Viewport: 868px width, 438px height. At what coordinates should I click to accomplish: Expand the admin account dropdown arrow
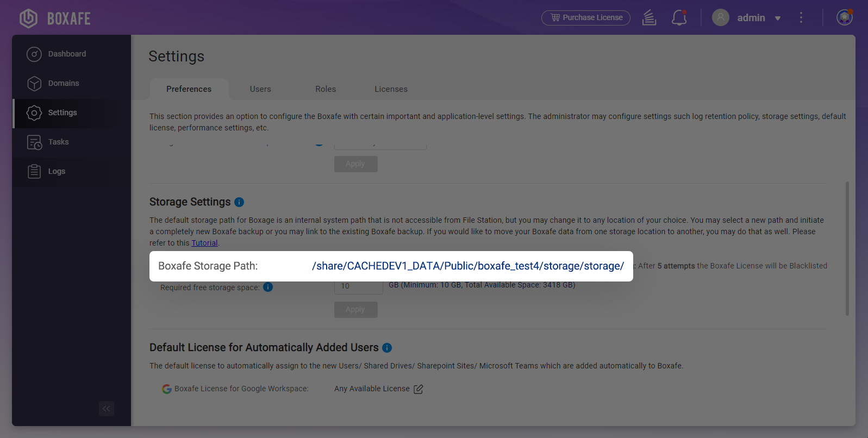click(778, 18)
